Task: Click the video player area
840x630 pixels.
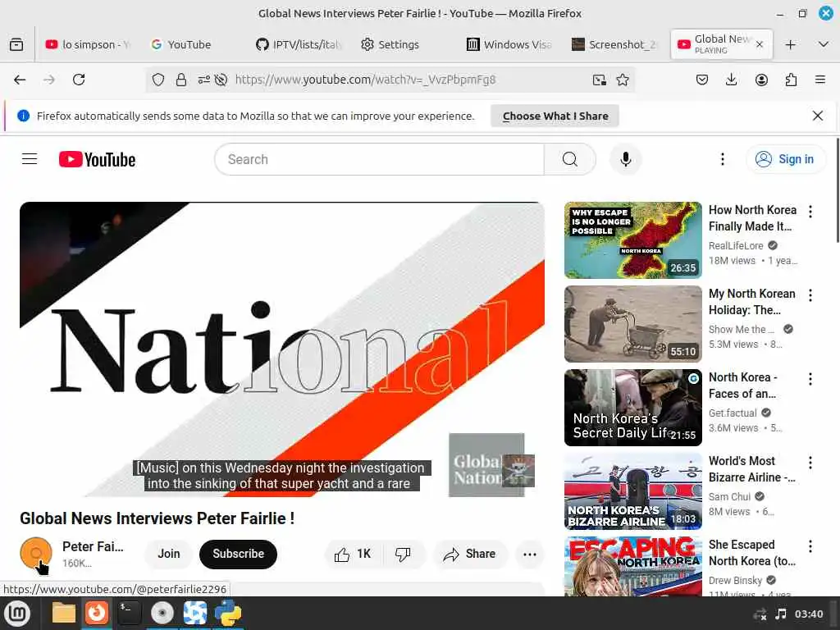Action: coord(282,349)
